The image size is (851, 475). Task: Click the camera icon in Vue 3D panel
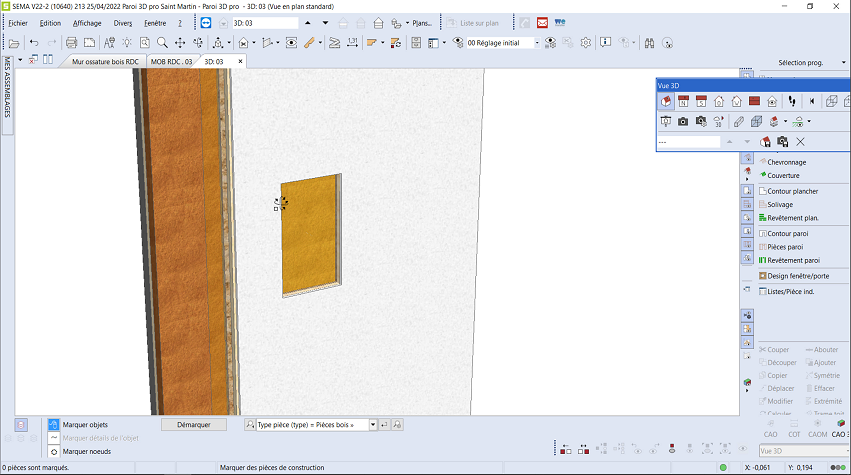pos(683,121)
